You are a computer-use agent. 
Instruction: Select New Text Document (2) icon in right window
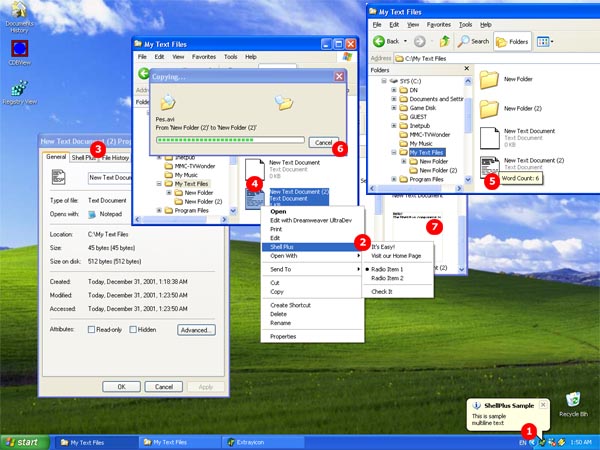pyautogui.click(x=490, y=167)
